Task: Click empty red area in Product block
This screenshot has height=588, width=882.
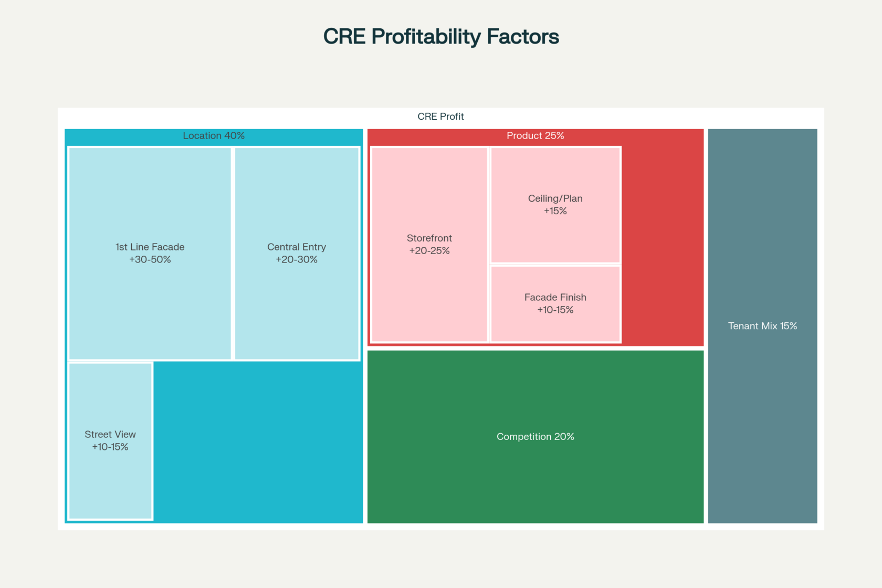Action: point(663,245)
